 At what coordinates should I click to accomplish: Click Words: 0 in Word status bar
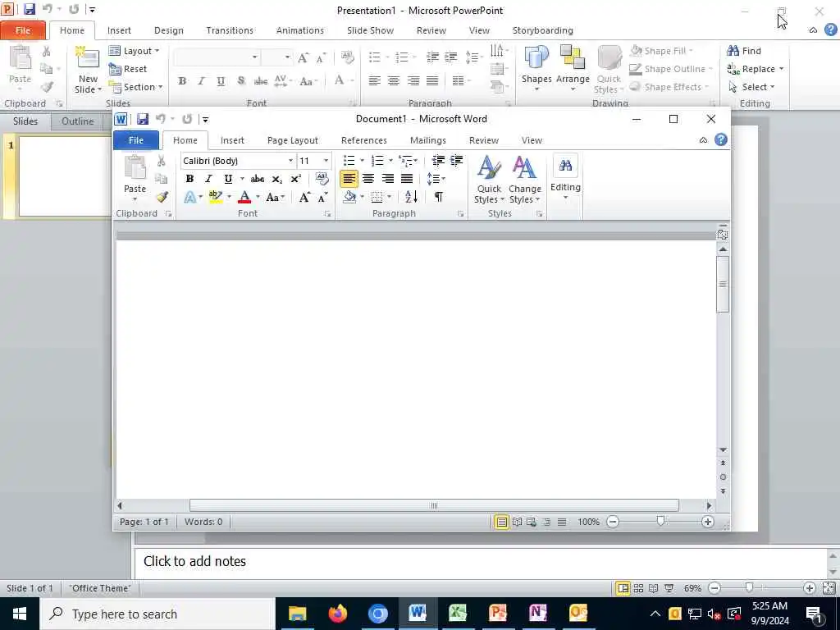tap(203, 522)
